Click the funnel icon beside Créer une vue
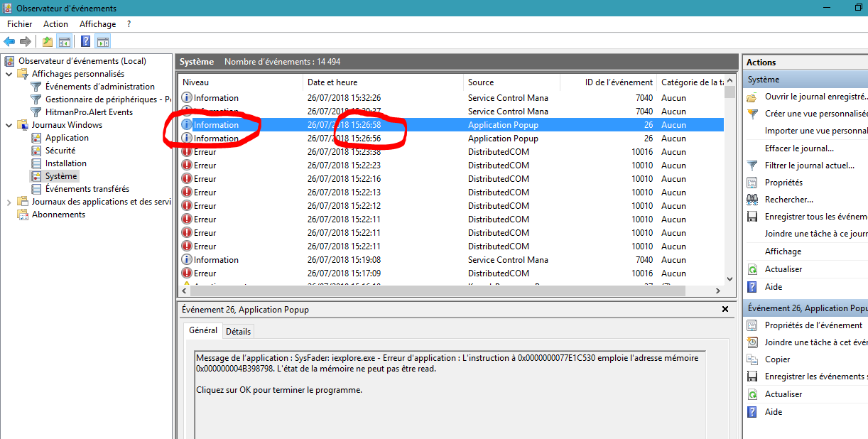Image resolution: width=868 pixels, height=439 pixels. [x=752, y=114]
